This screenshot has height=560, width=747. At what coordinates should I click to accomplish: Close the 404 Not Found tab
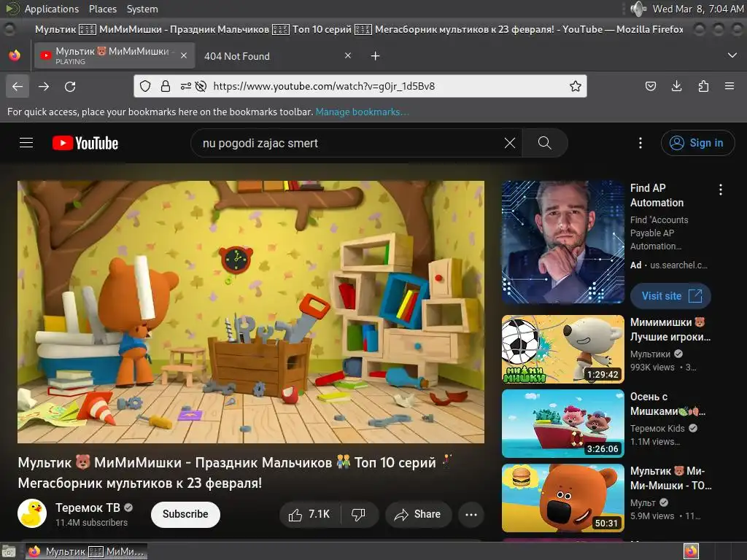point(348,55)
